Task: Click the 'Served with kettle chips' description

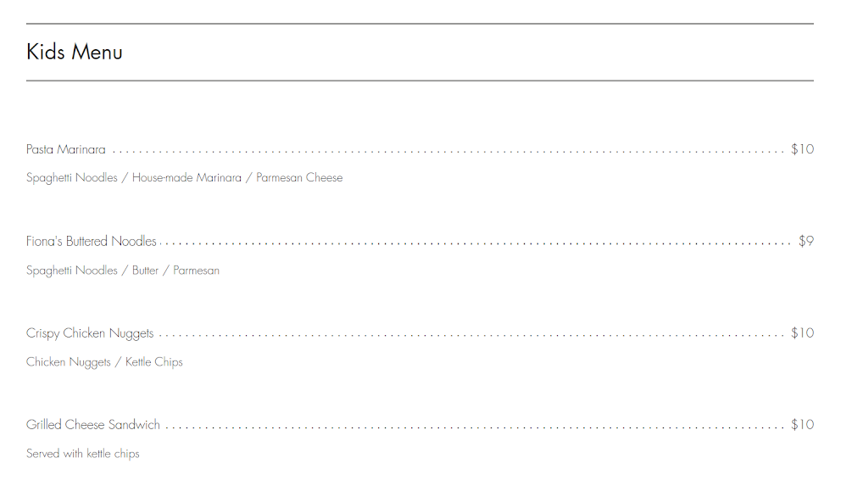Action: point(83,454)
